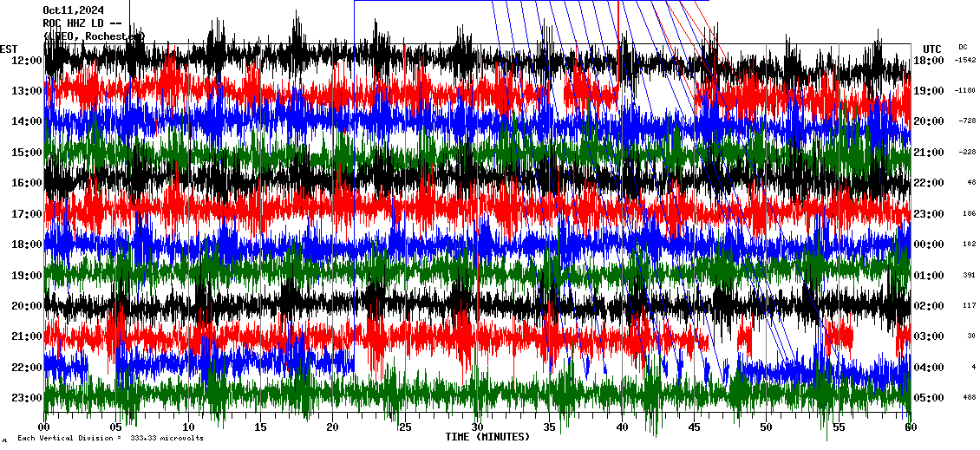
Task: Click the UTC column header
Action: tap(931, 49)
